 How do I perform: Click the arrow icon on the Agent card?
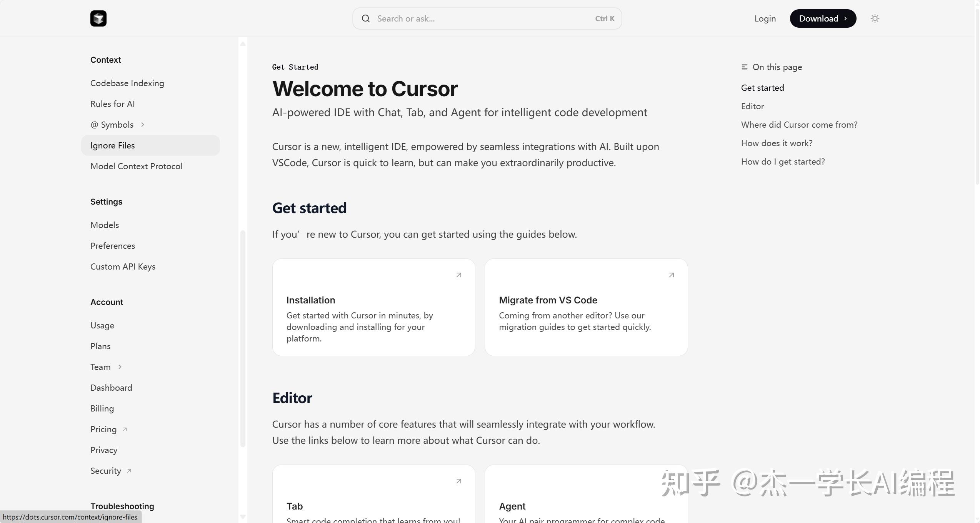[671, 481]
